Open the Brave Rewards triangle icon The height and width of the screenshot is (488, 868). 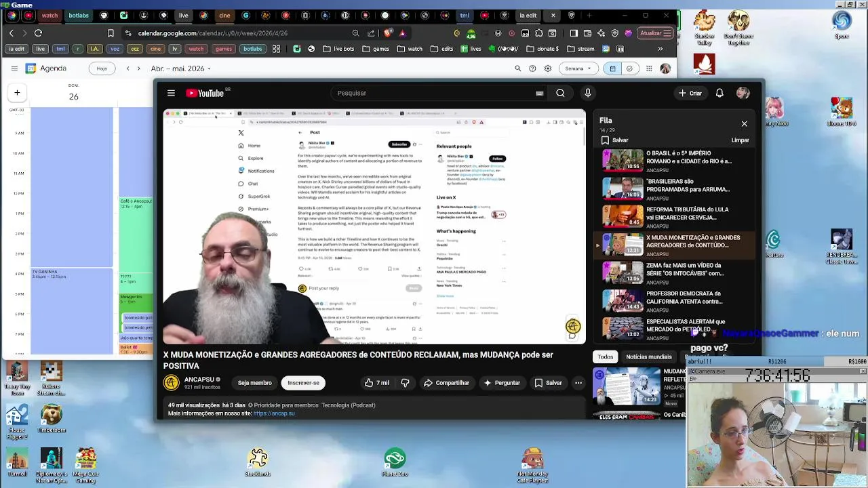402,33
